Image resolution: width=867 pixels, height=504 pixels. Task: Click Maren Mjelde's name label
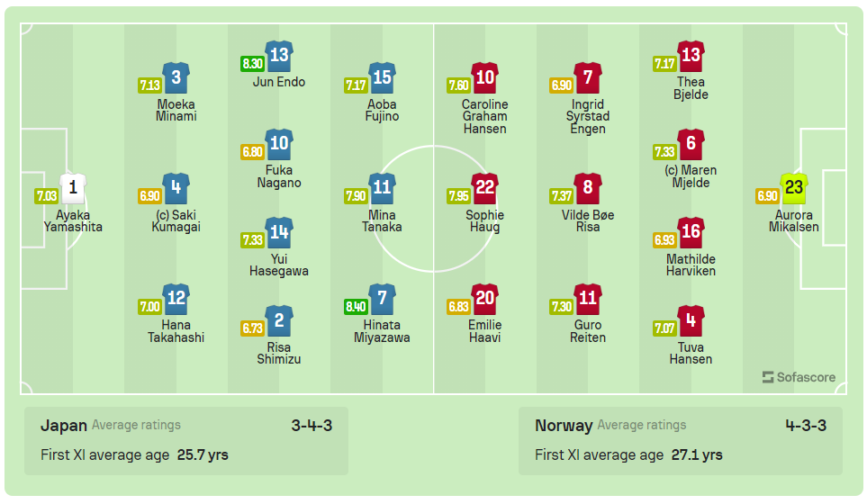(691, 176)
